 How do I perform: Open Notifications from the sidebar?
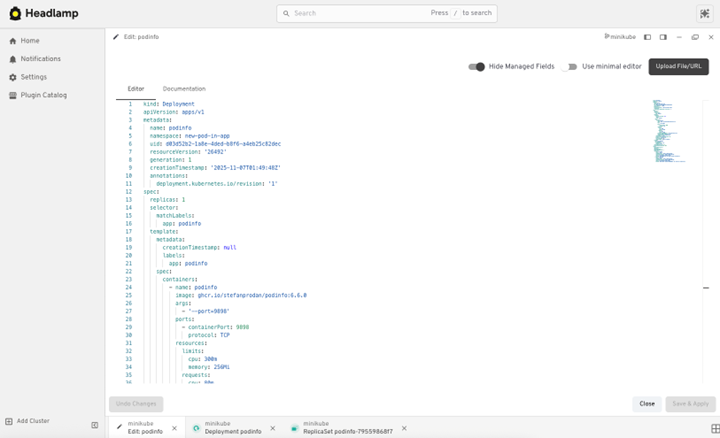tap(40, 59)
